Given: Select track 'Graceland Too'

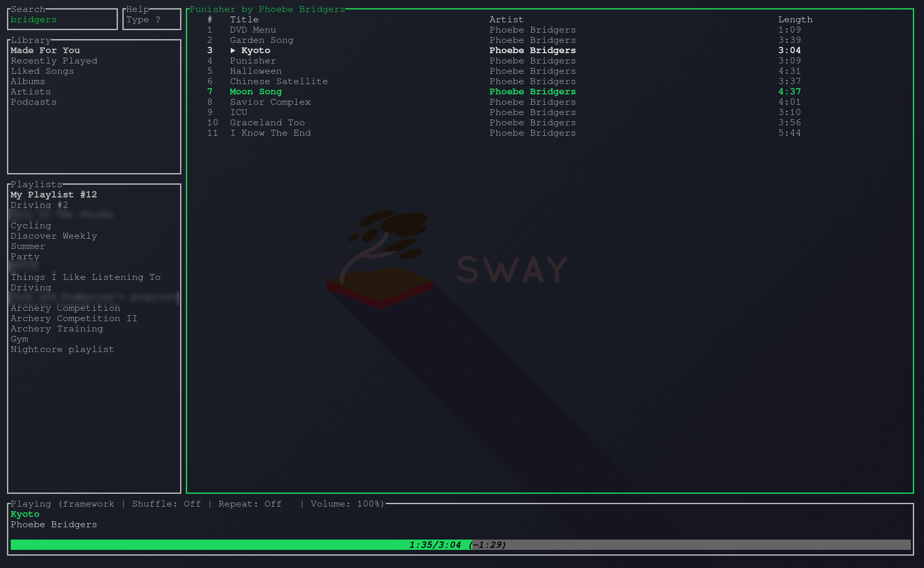Looking at the screenshot, I should [x=267, y=122].
